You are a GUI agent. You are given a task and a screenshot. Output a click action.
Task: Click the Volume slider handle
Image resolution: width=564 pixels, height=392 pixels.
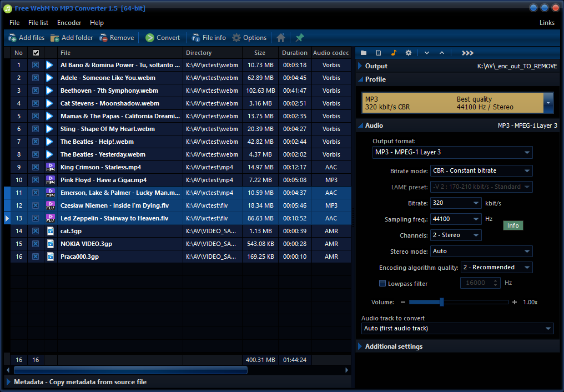(x=442, y=302)
